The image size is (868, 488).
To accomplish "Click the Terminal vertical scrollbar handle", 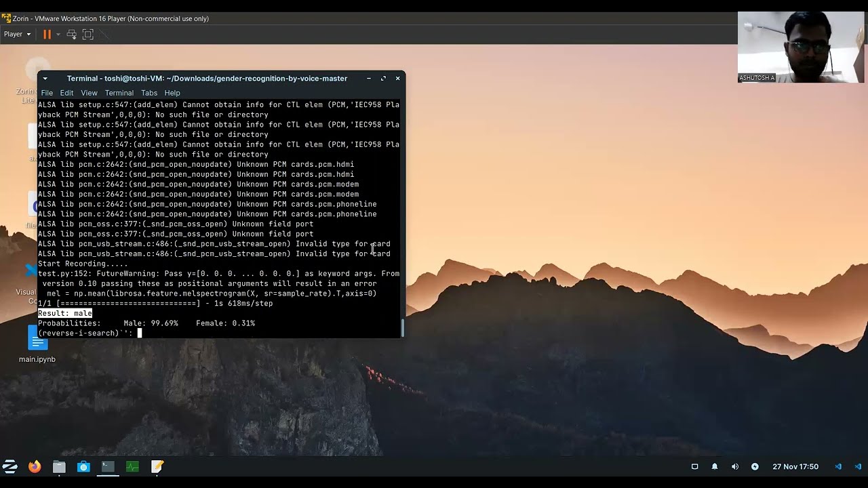I will [403, 328].
